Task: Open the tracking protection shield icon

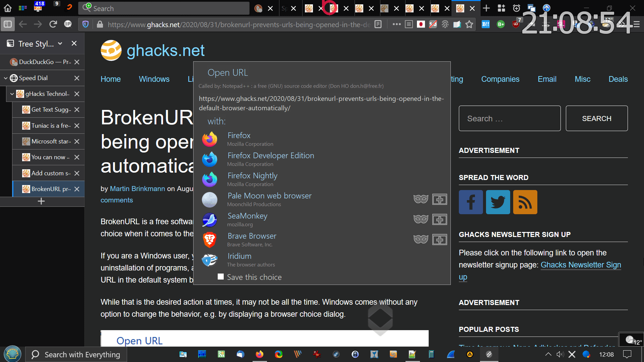Action: (86, 24)
